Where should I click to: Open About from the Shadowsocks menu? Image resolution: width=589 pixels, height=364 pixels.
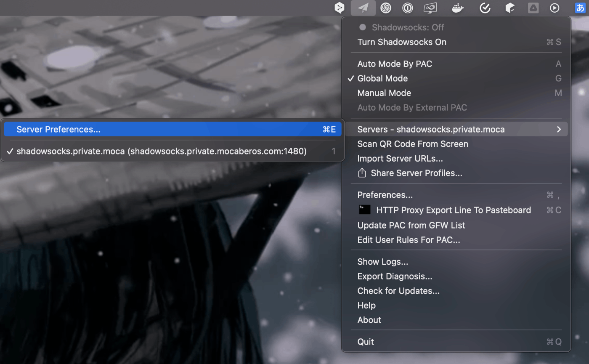456,320
